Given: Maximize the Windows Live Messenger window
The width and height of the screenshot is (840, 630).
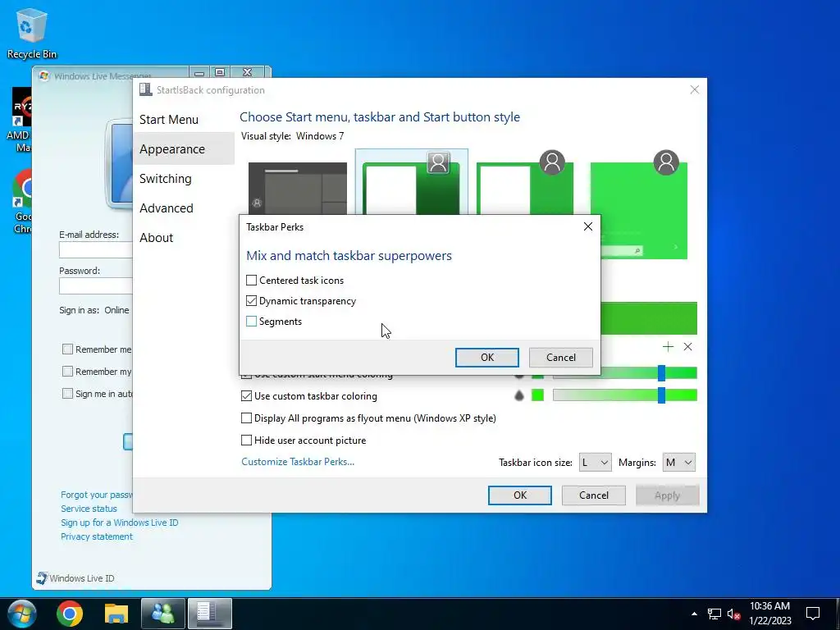Looking at the screenshot, I should point(220,72).
